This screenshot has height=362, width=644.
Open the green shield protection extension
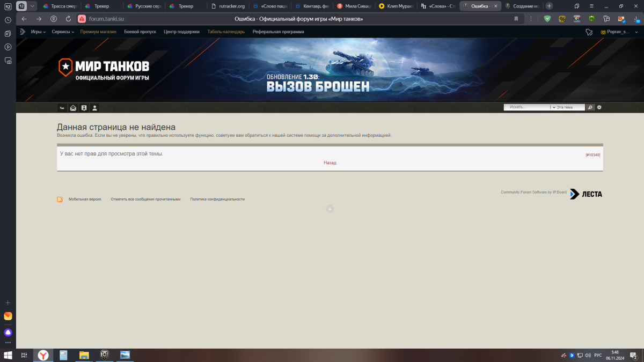[547, 19]
